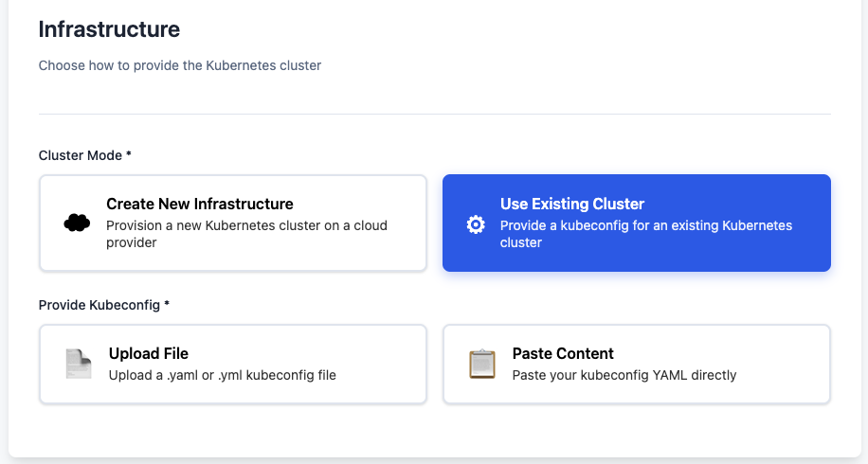868x464 pixels.
Task: Click the "Cluster Mode *" field label
Action: click(84, 155)
